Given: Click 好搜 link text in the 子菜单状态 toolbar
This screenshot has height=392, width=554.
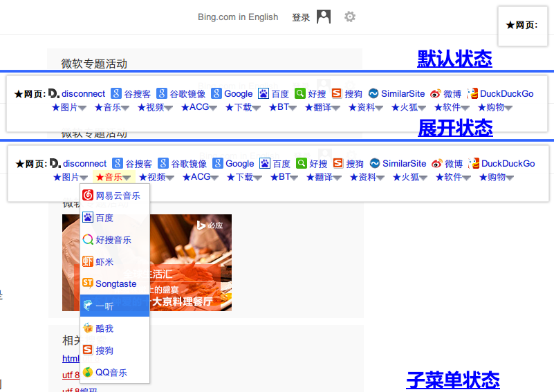Looking at the screenshot, I should point(318,164).
